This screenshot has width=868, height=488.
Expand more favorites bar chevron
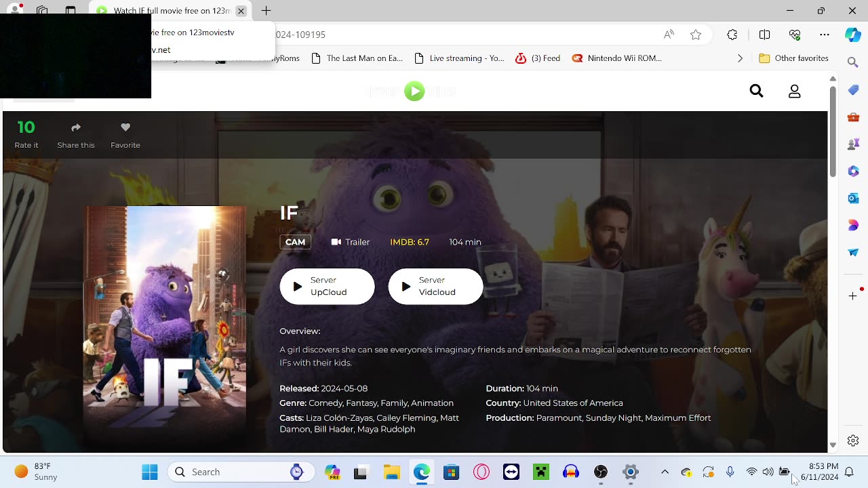point(740,58)
